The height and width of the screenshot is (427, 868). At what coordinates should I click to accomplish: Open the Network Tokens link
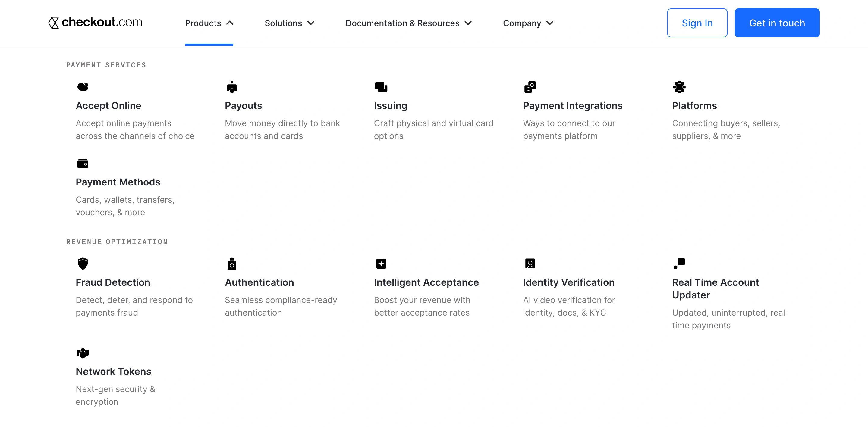tap(113, 371)
